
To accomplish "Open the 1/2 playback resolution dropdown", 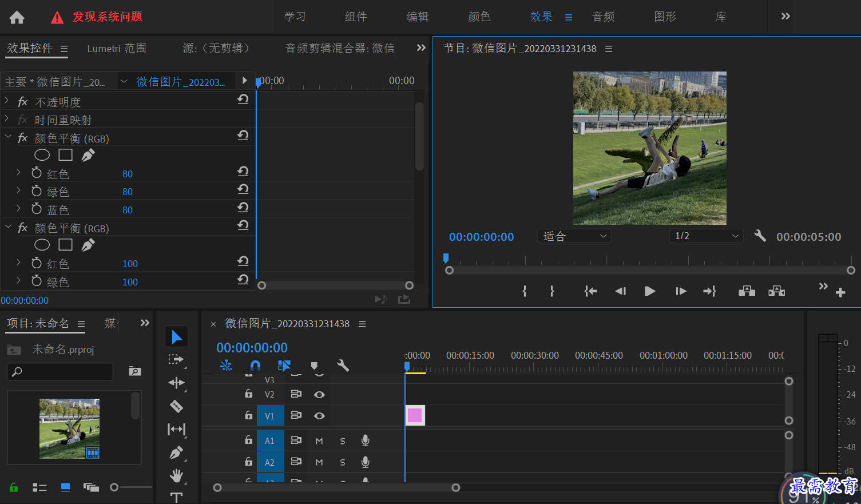I will [707, 236].
